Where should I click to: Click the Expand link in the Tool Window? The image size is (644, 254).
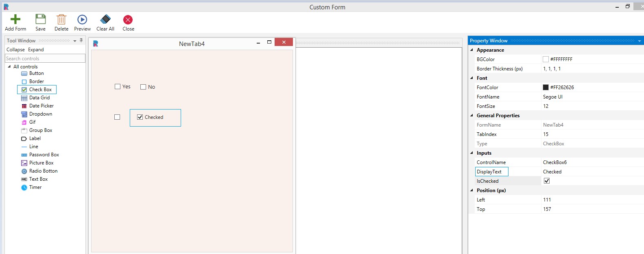click(36, 50)
